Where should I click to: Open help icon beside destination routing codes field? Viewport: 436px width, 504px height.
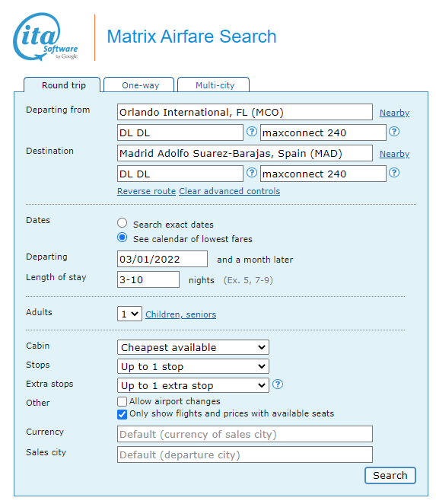click(252, 173)
